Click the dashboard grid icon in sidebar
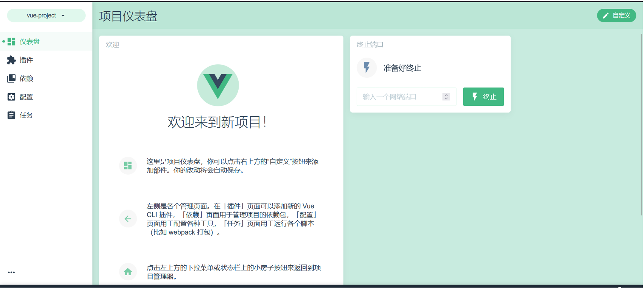 [11, 42]
